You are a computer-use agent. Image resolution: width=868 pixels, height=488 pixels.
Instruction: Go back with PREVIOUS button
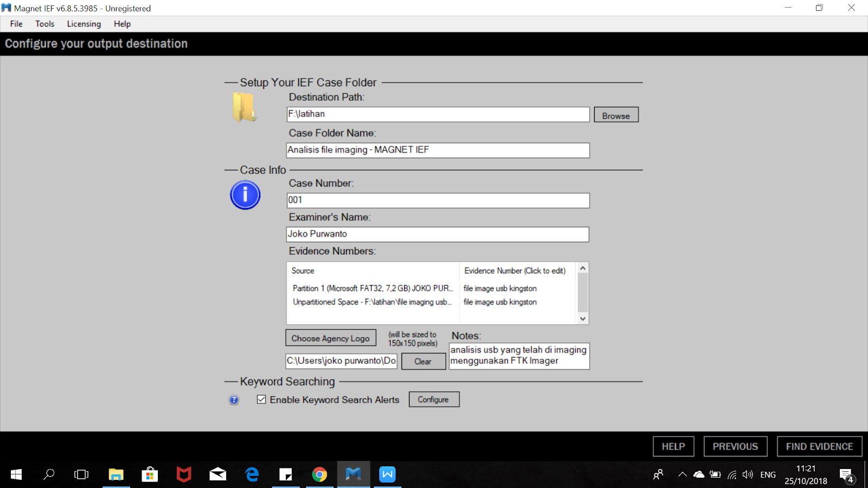coord(736,446)
